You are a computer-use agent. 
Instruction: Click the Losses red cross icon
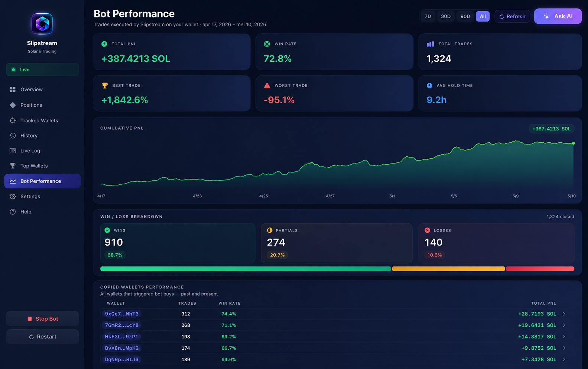tap(427, 230)
